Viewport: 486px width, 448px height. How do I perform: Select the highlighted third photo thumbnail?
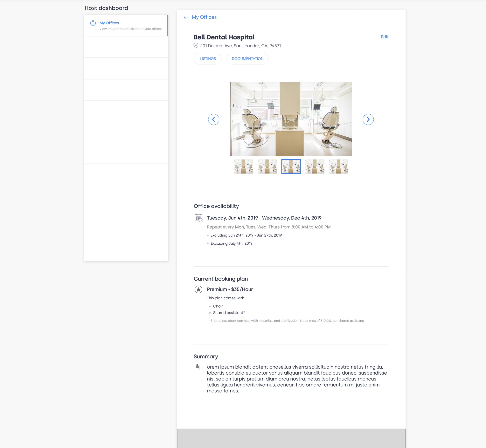(x=291, y=166)
